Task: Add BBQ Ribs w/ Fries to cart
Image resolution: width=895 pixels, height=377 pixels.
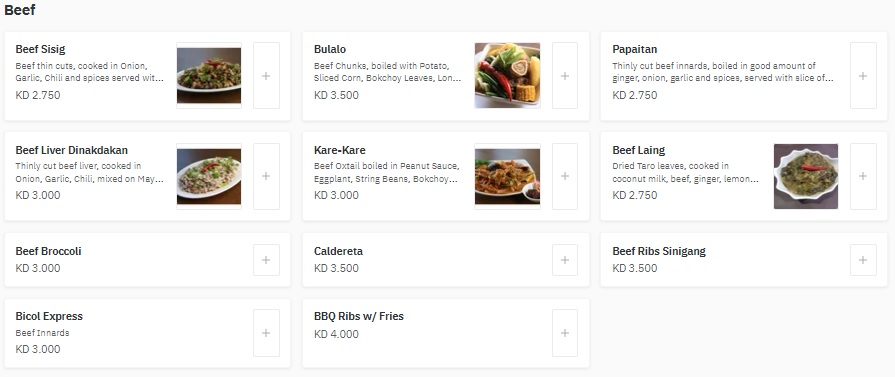Action: click(565, 333)
